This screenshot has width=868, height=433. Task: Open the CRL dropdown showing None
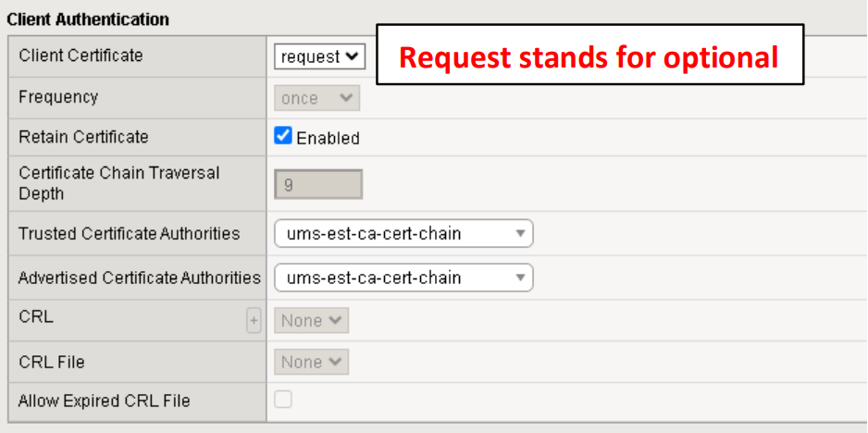click(x=312, y=321)
